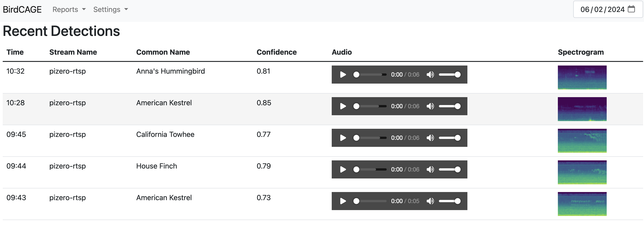Open the Anna's Hummingbird spectrogram image

point(582,77)
